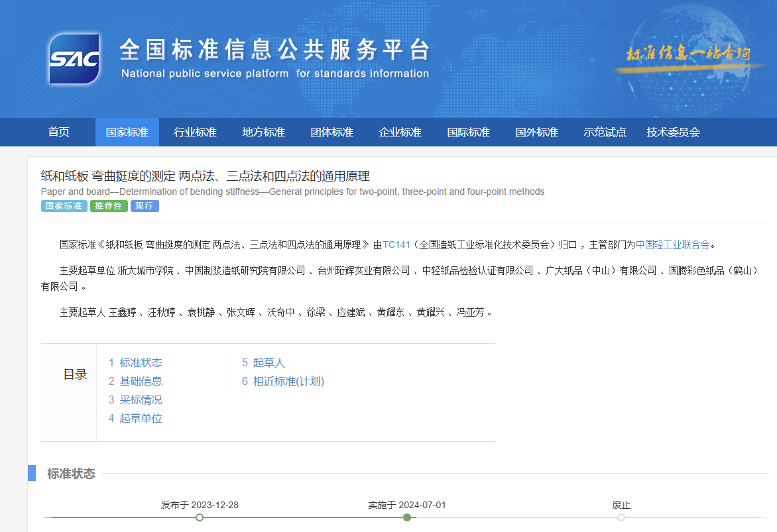Open 6 相近标准(计划) contents link

pyautogui.click(x=282, y=381)
